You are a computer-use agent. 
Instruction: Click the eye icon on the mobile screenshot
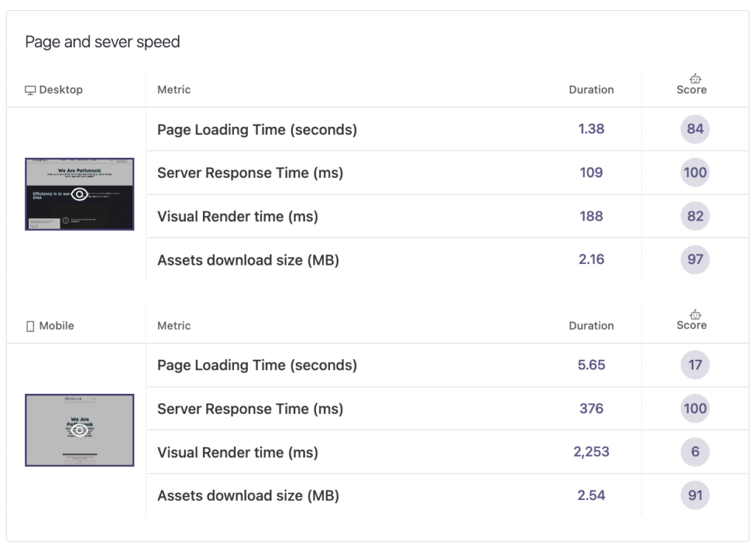(80, 431)
